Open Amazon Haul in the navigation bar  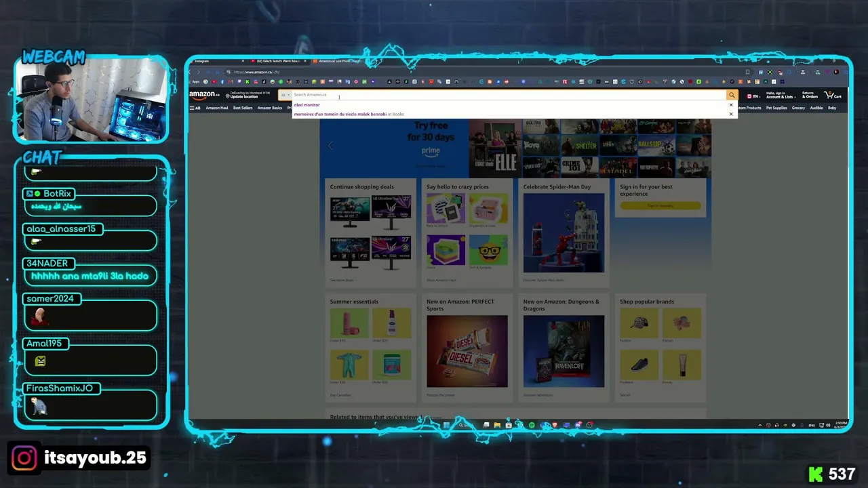pyautogui.click(x=217, y=108)
